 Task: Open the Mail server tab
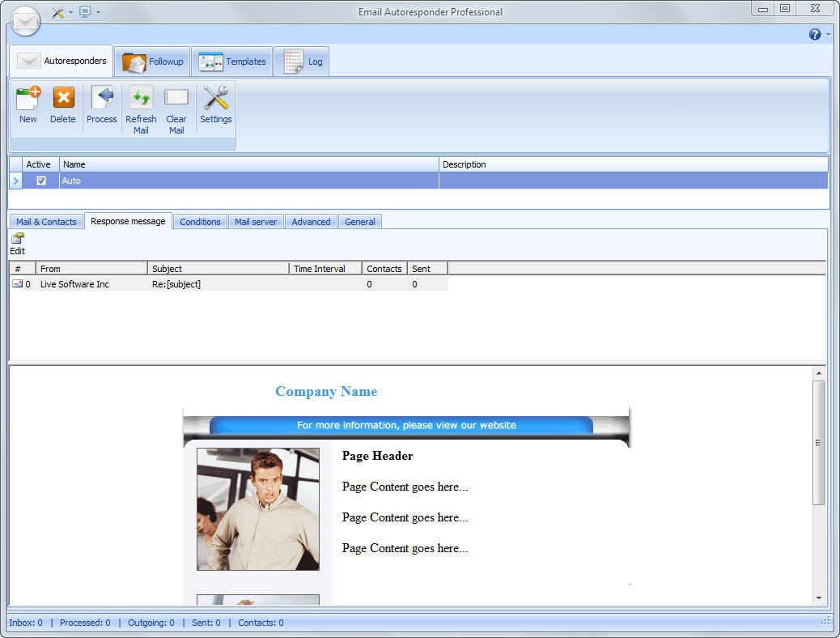tap(256, 221)
